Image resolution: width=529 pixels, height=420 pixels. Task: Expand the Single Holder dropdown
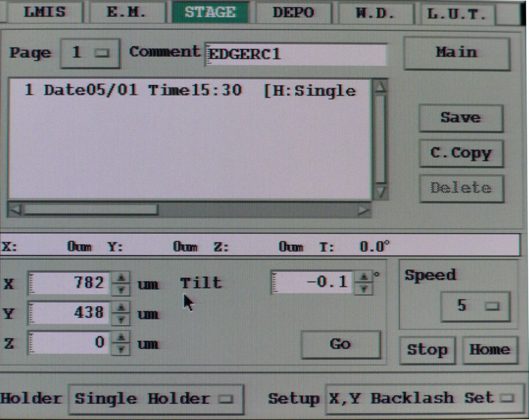point(155,399)
